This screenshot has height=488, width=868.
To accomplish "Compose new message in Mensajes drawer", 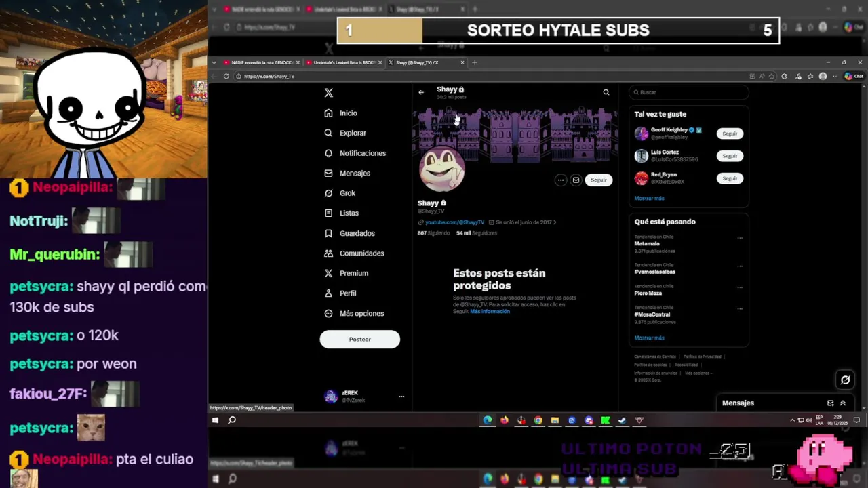I will point(830,403).
